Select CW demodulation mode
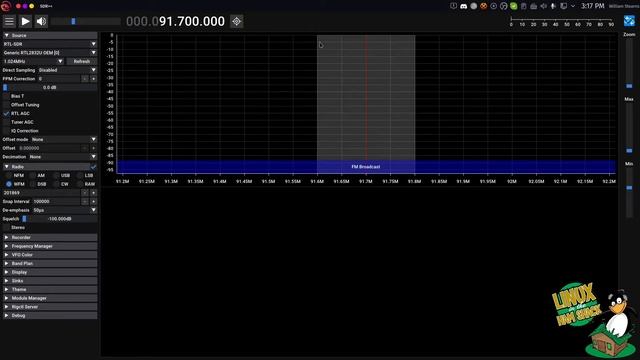Viewport: 640px width, 360px height. pyautogui.click(x=56, y=184)
